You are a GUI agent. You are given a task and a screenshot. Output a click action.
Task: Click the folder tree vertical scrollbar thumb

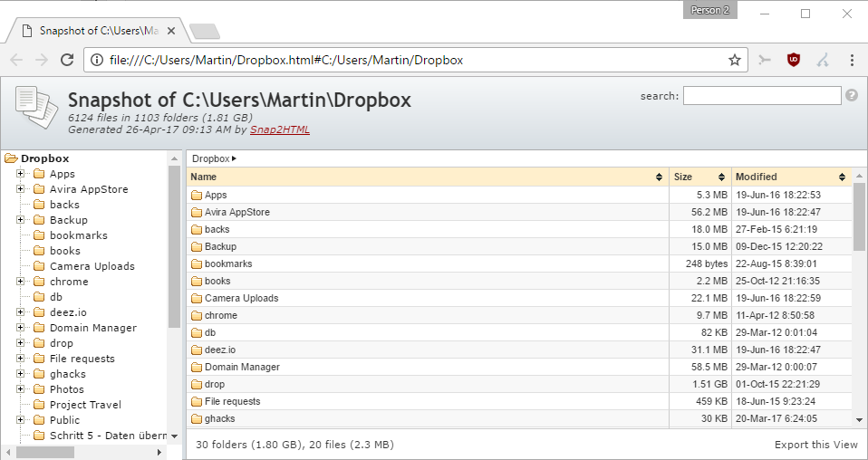[x=174, y=246]
